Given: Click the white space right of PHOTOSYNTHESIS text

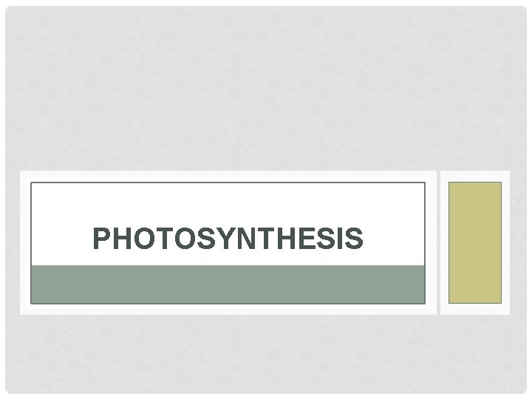Looking at the screenshot, I should [x=395, y=239].
